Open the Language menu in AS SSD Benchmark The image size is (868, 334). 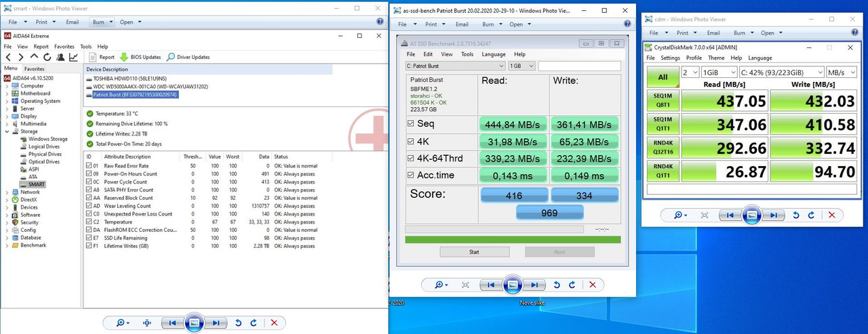point(494,54)
